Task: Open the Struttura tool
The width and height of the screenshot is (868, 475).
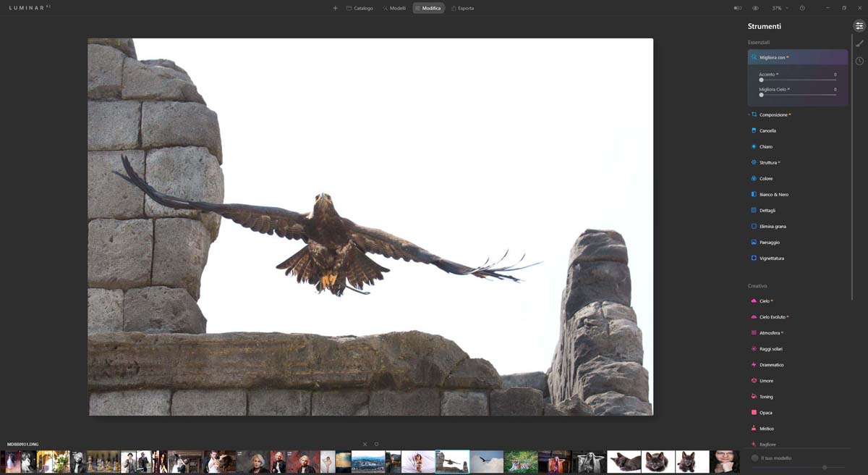Action: coord(768,163)
